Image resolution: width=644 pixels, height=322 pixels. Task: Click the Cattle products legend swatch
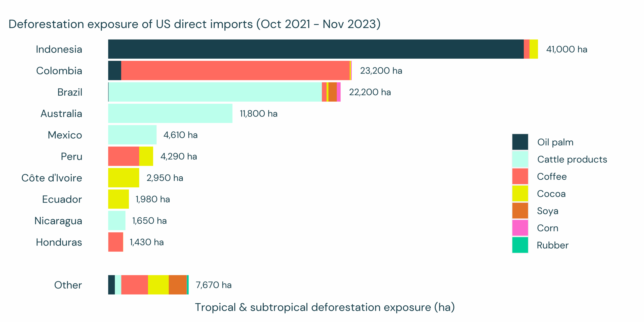pyautogui.click(x=520, y=159)
